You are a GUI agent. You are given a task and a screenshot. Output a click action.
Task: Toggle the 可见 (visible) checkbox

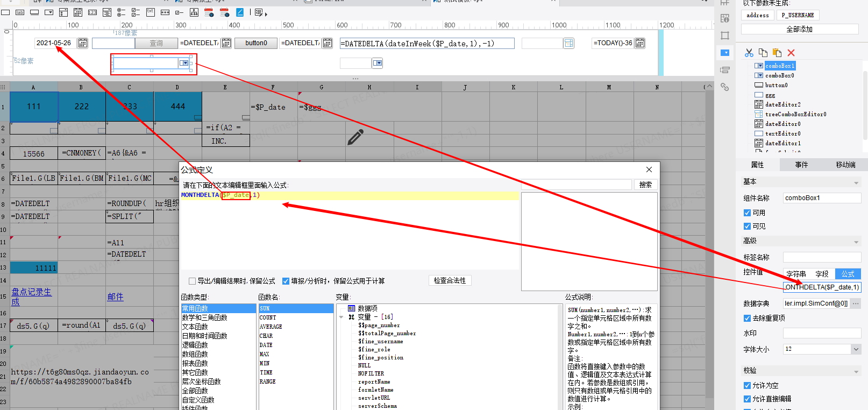click(747, 227)
